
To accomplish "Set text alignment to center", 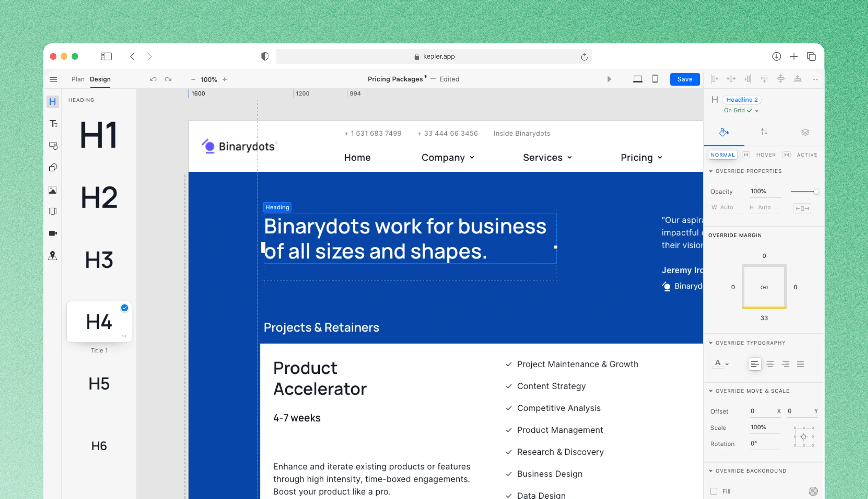I will point(770,364).
